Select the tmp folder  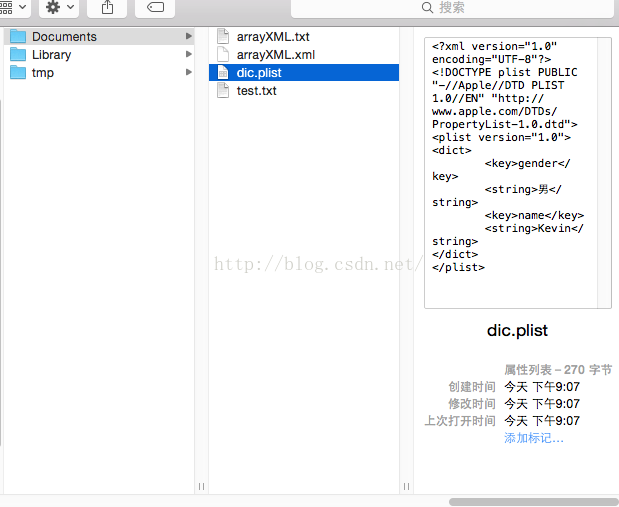click(x=99, y=73)
